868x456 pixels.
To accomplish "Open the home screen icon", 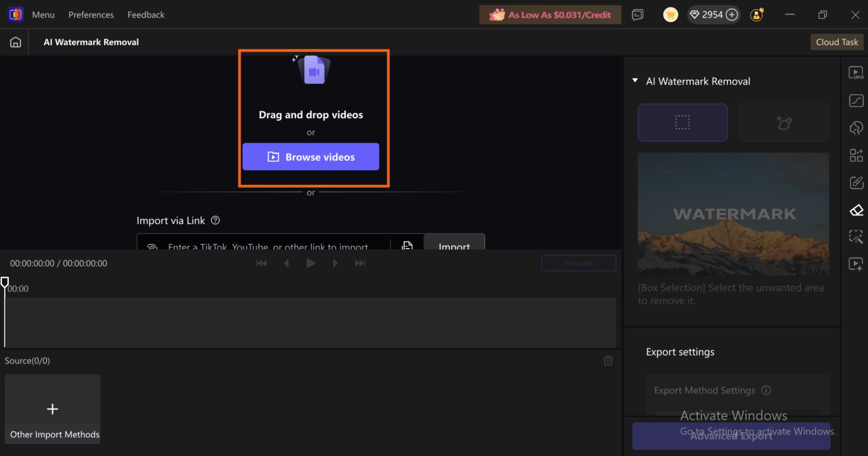I will point(15,42).
